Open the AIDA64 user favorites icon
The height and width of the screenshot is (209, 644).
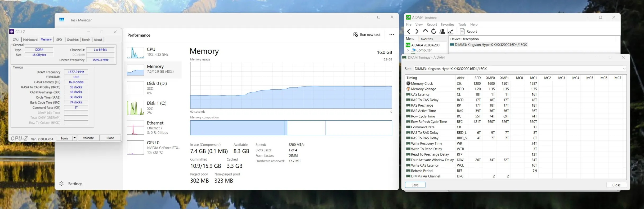point(442,32)
